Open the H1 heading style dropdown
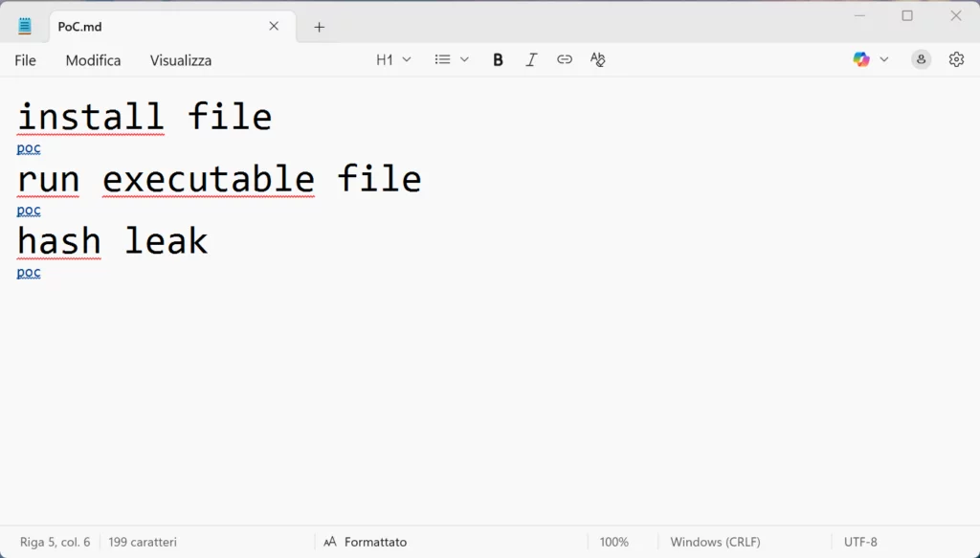980x558 pixels. [393, 59]
